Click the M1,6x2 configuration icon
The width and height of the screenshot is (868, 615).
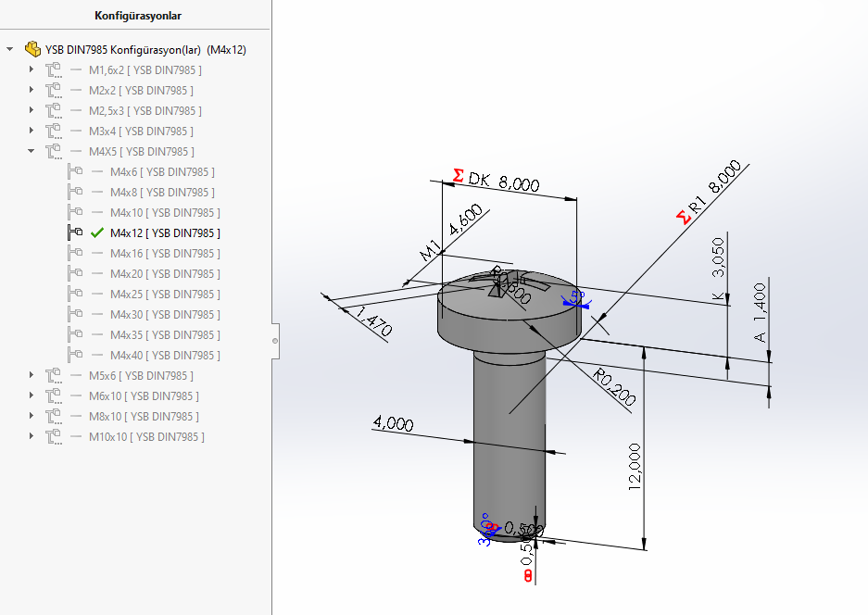click(53, 69)
